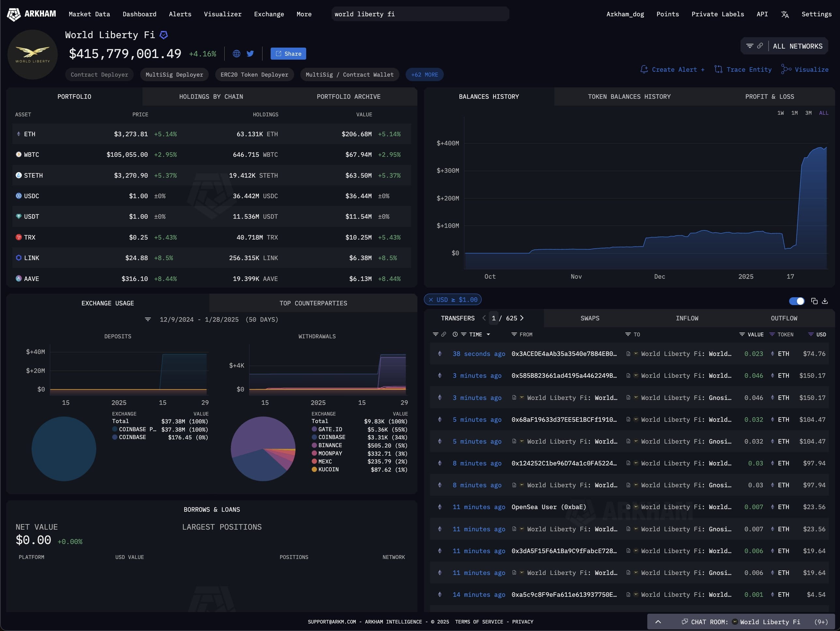The image size is (840, 631).
Task: Switch to the Portfolio Archive tab
Action: tap(349, 97)
